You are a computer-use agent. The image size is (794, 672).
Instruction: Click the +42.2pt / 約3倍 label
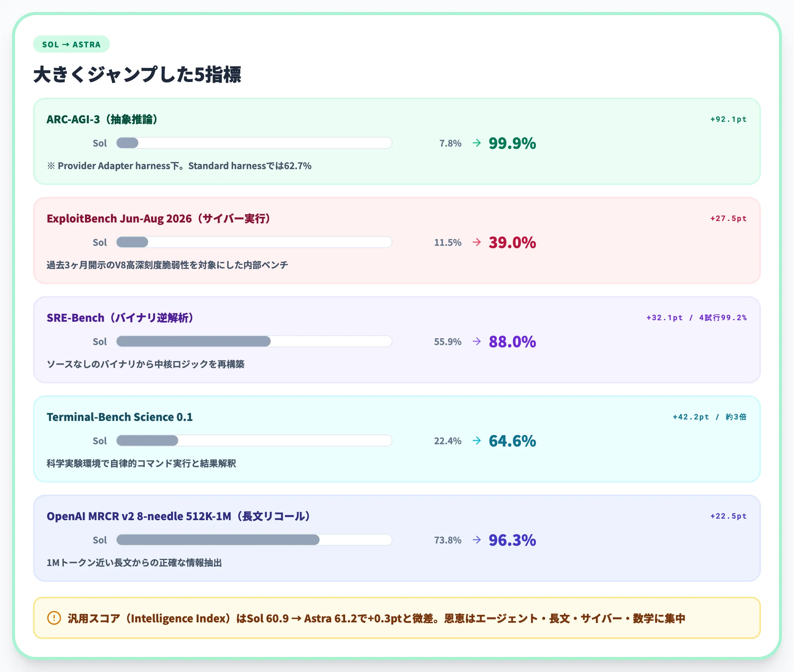709,417
